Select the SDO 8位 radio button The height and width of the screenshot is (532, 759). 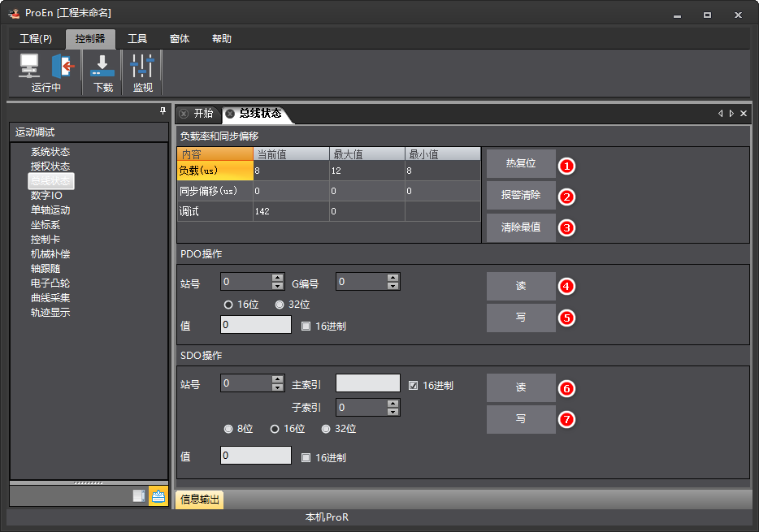pos(228,429)
